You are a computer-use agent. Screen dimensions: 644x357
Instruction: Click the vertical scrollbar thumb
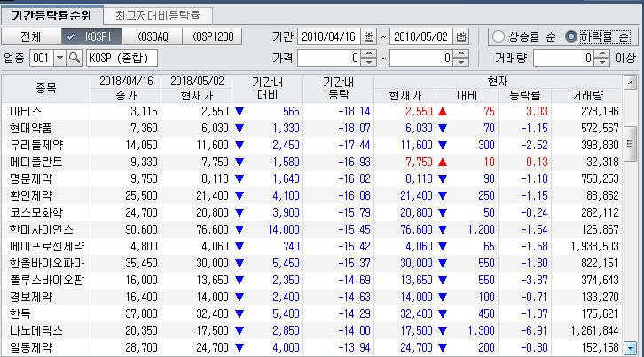pos(630,144)
